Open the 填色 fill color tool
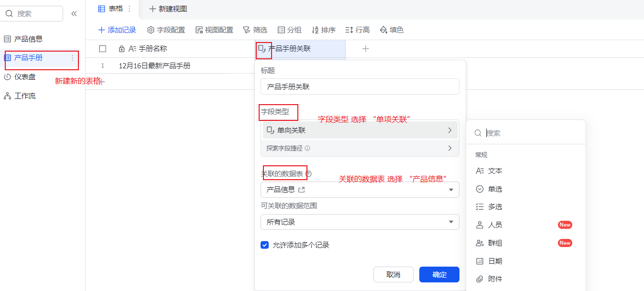This screenshot has width=644, height=291. click(391, 30)
